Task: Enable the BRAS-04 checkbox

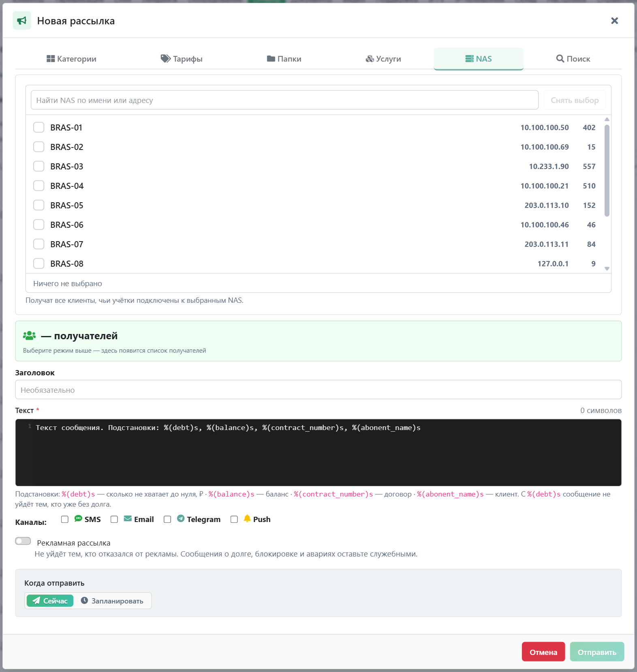Action: pos(39,186)
